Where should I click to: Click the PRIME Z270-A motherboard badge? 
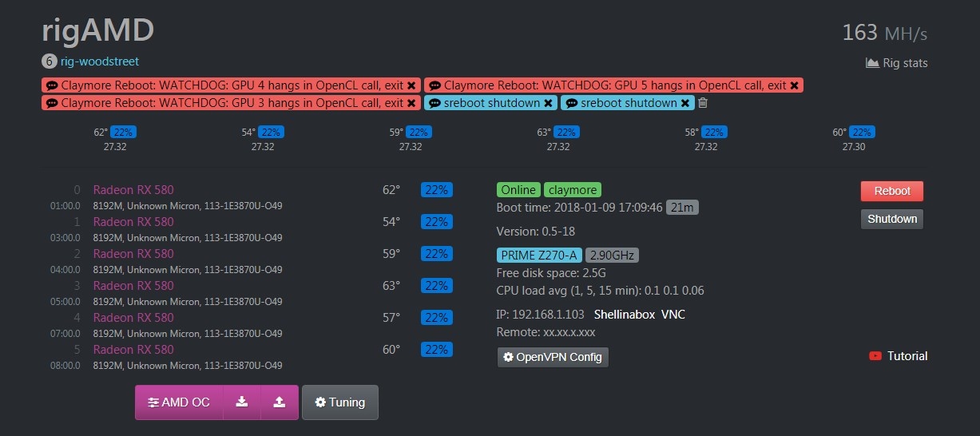point(539,256)
